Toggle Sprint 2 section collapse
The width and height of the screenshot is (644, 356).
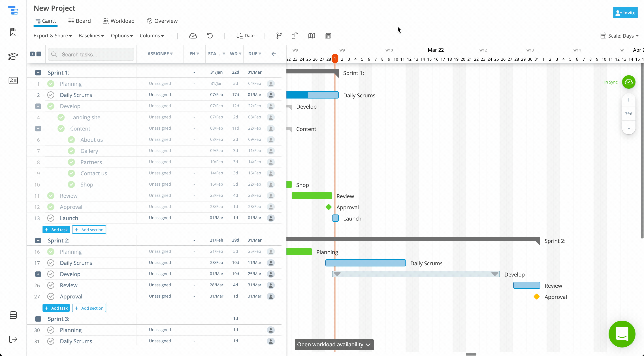[x=38, y=240]
